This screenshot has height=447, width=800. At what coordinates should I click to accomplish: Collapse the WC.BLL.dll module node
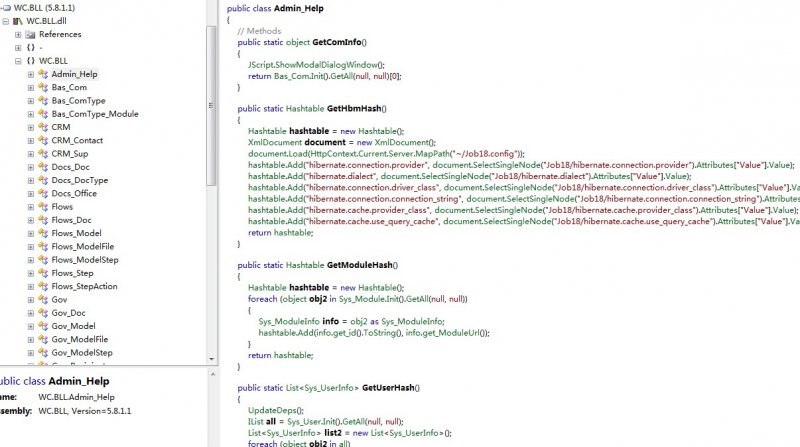pos(6,21)
